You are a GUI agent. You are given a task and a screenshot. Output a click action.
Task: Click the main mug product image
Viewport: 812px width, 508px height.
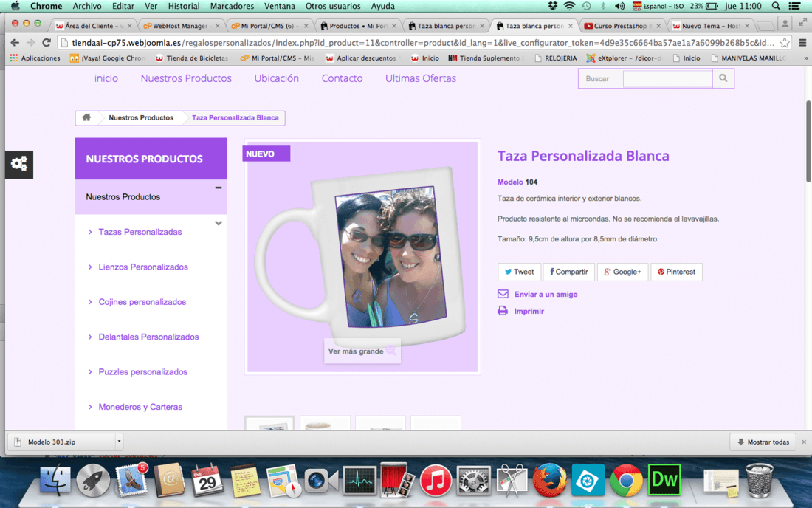[362, 256]
